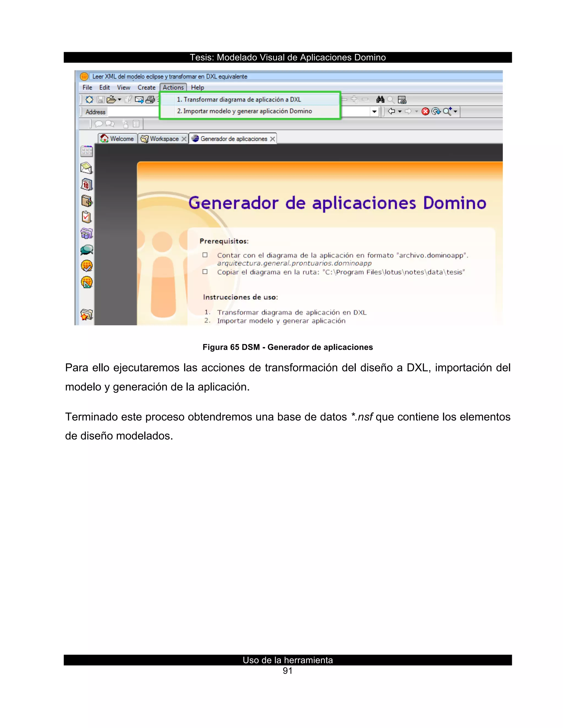Expand the Open folder dropdown arrow
563x728 pixels.
point(119,99)
